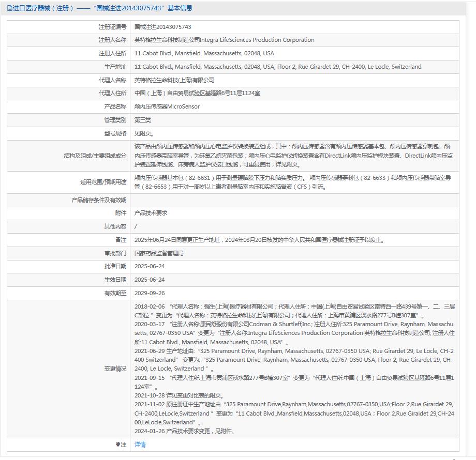The height and width of the screenshot is (460, 476).
Task: Select the 2020-03-17 change entry about Codman & Shurtleff
Action: (294, 333)
